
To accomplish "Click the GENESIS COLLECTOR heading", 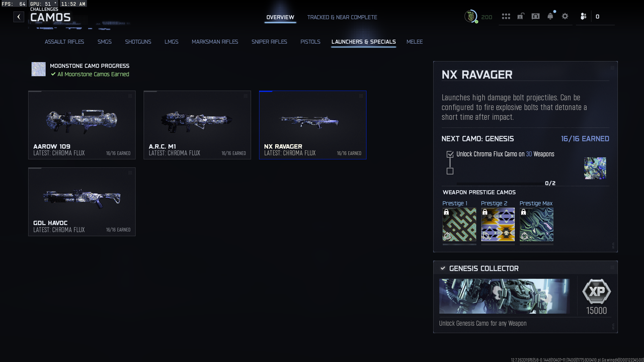I will (x=484, y=268).
